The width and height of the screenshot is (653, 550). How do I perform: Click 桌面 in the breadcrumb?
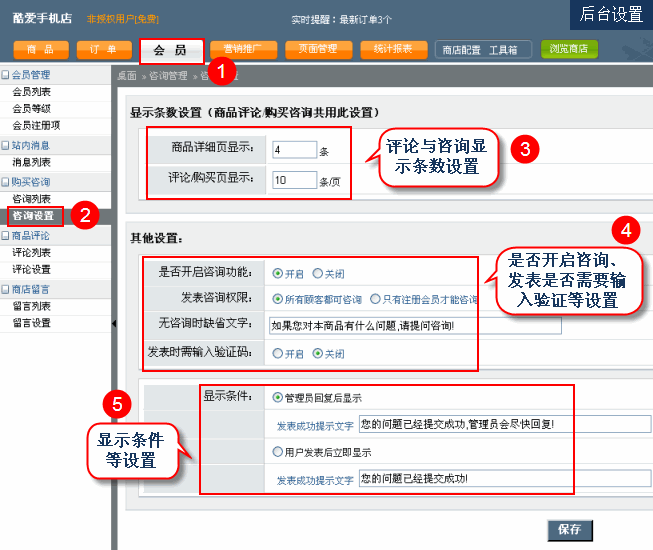click(127, 76)
